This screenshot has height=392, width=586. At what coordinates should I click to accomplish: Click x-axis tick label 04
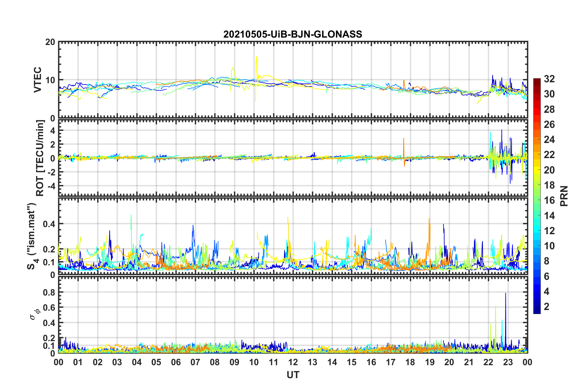coord(137,362)
